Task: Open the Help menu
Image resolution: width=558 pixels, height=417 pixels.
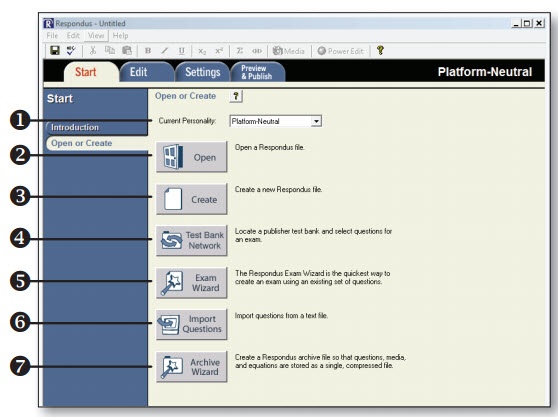Action: click(x=120, y=36)
